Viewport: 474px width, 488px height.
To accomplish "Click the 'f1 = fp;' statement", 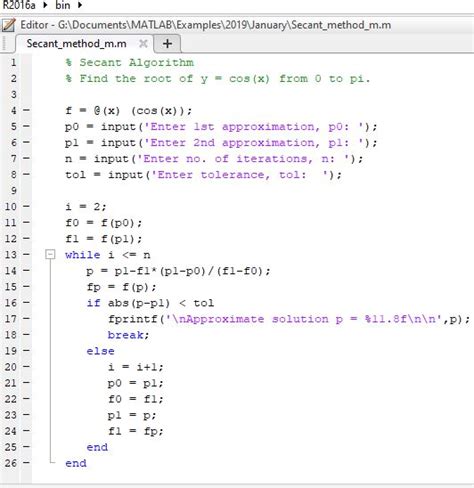I will click(x=136, y=431).
